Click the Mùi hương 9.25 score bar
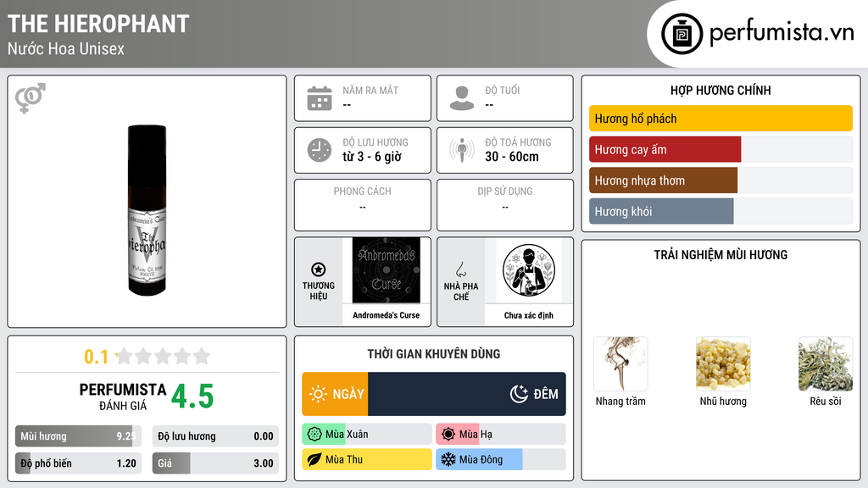This screenshot has width=868, height=488. [78, 436]
